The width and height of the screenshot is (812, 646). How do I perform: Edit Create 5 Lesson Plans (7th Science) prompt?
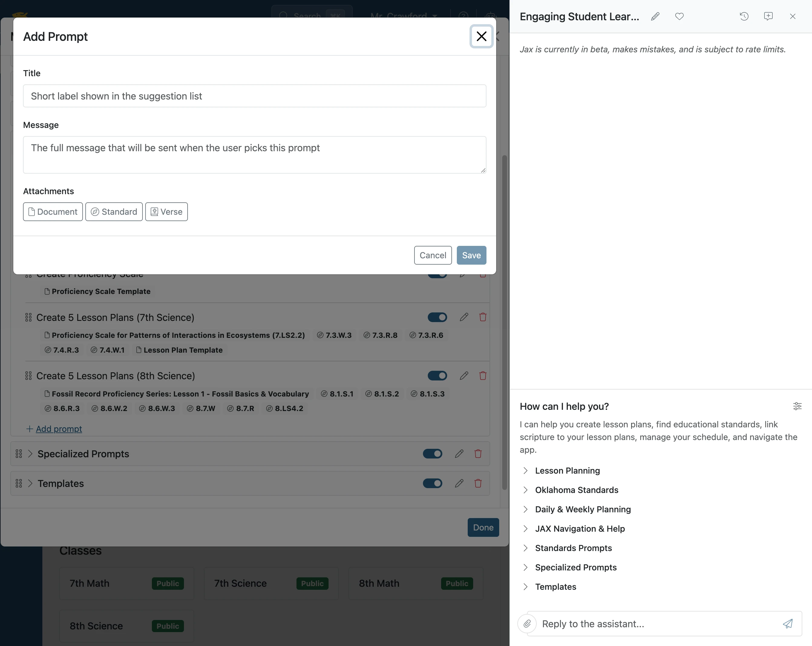(x=464, y=317)
